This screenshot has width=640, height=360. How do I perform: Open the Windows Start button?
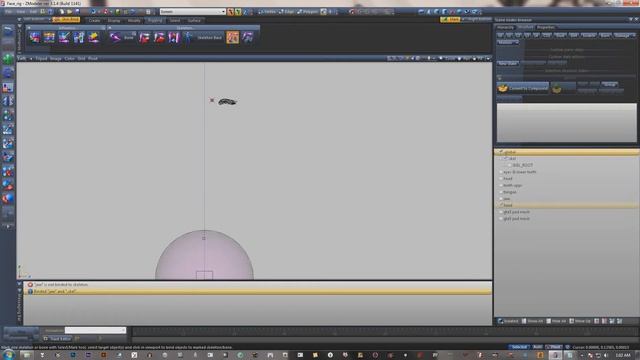(x=8, y=355)
